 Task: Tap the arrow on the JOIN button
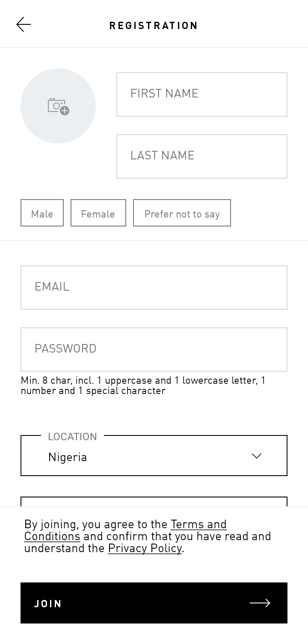coord(260,603)
